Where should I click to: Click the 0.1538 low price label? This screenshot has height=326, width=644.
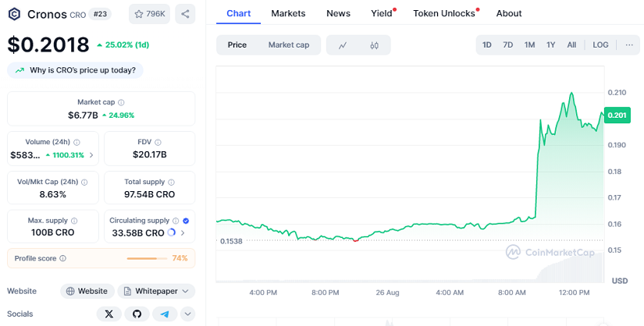click(x=231, y=241)
